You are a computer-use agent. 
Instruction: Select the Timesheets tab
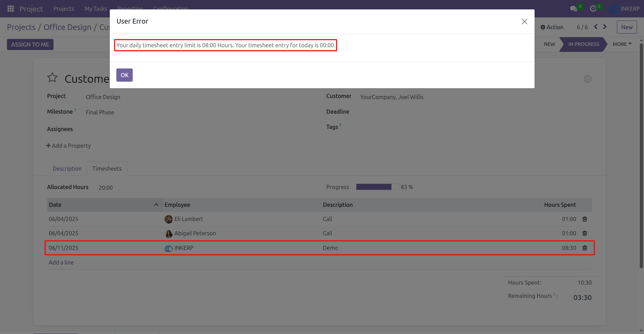(x=107, y=169)
